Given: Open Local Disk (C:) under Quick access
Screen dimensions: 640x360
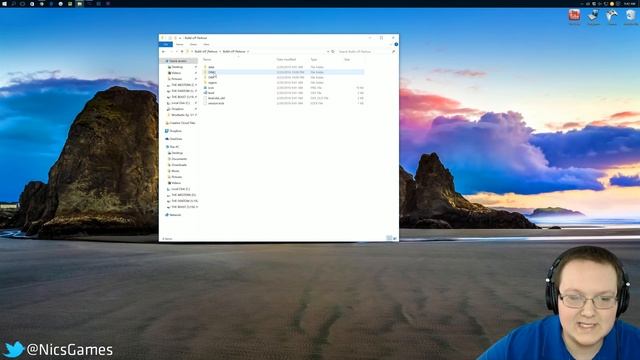Looking at the screenshot, I should click(180, 103).
